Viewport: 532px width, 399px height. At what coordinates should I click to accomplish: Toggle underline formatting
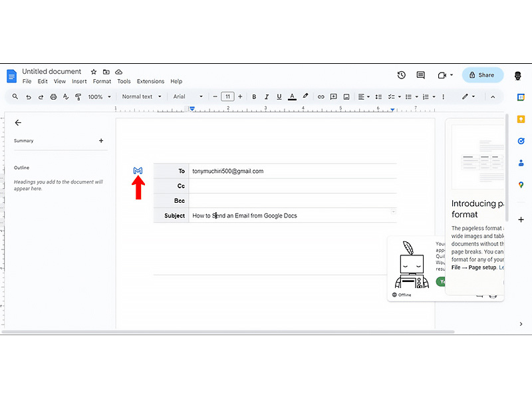point(279,96)
